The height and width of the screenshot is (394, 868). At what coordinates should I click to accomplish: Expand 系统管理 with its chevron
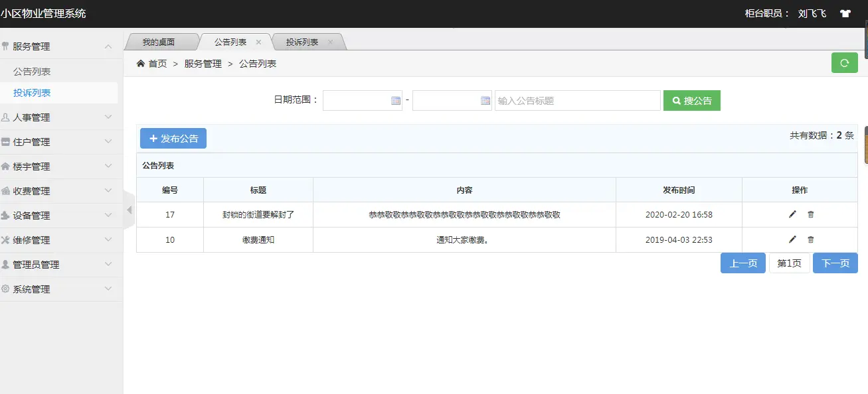(108, 289)
